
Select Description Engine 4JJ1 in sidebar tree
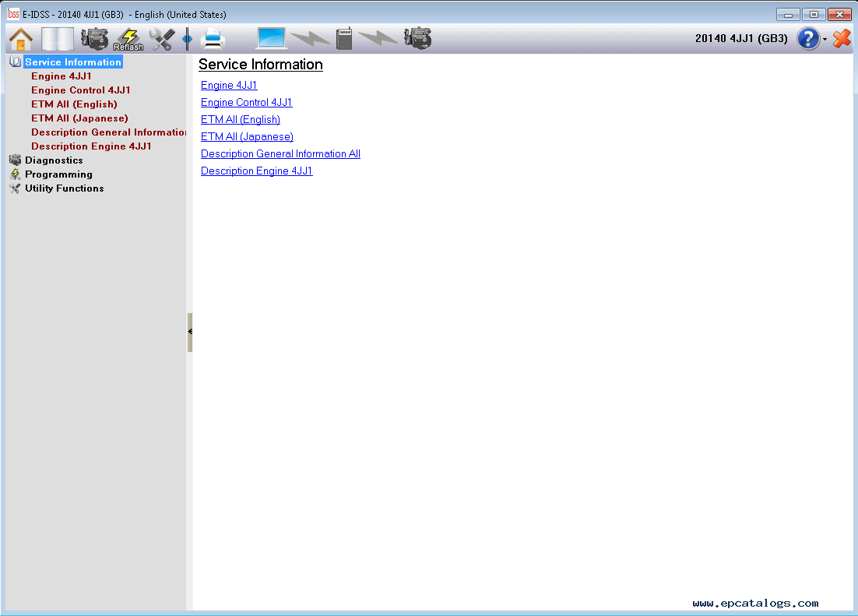(x=91, y=146)
